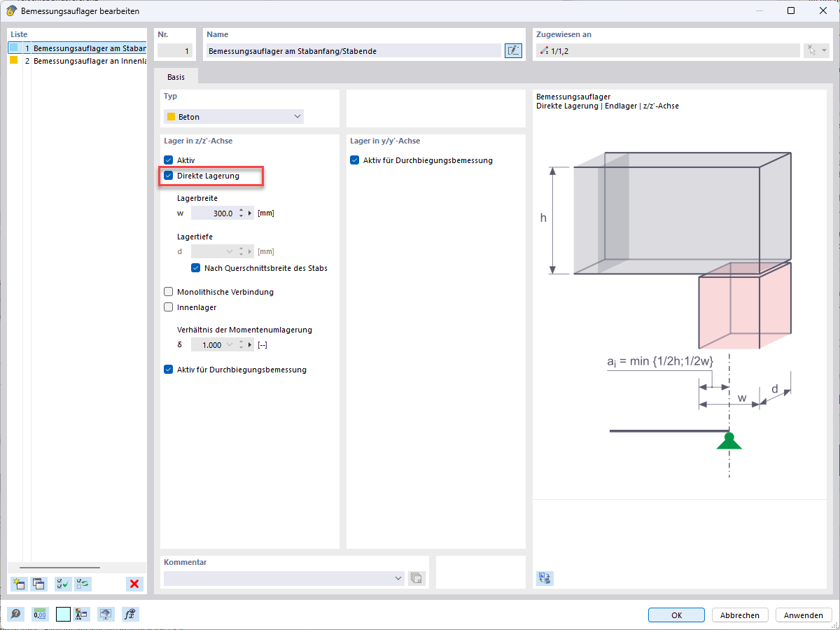Edit the name using the pencil icon

[x=513, y=50]
